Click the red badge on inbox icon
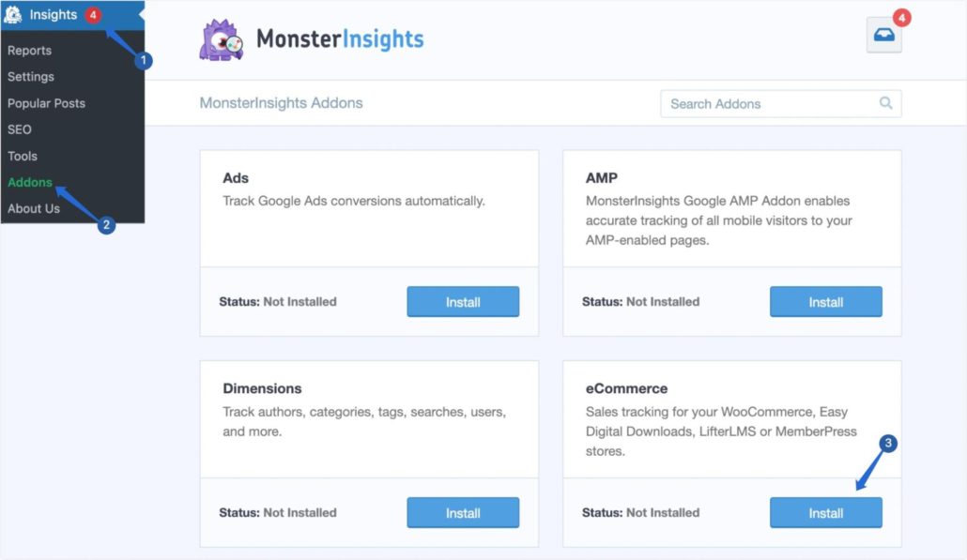This screenshot has height=560, width=967. (x=901, y=17)
